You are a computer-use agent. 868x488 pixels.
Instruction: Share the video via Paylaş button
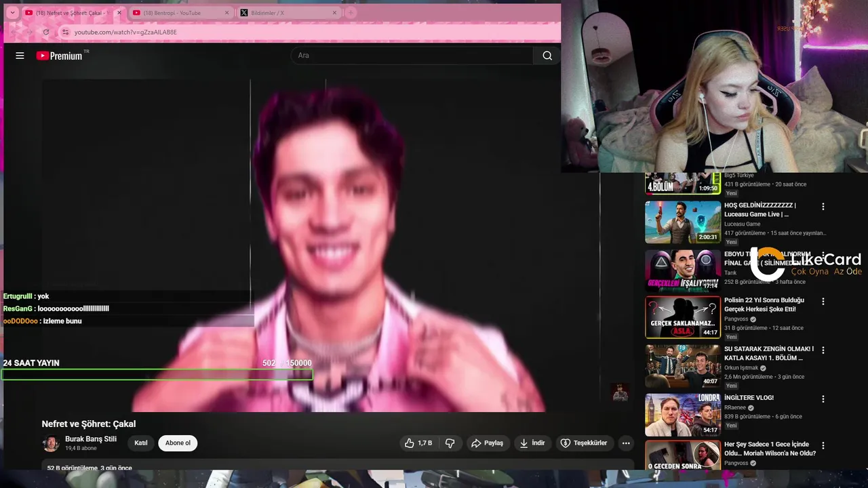[488, 443]
